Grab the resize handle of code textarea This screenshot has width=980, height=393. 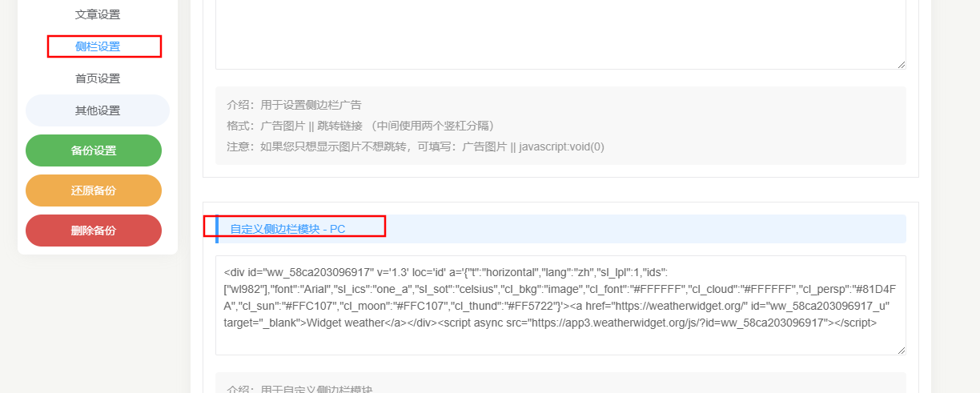[901, 350]
